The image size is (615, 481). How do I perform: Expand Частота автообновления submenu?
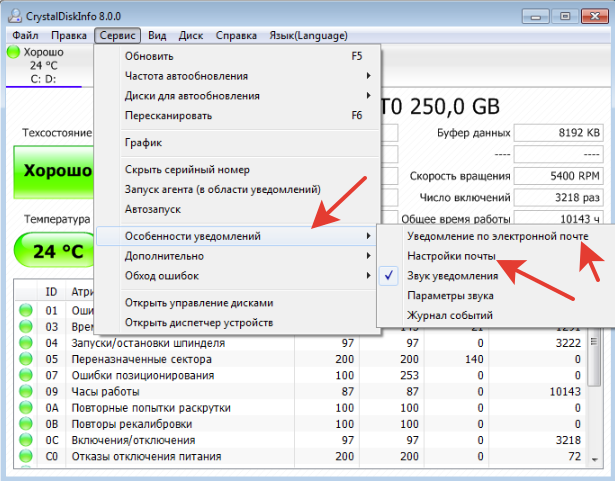pos(238,76)
